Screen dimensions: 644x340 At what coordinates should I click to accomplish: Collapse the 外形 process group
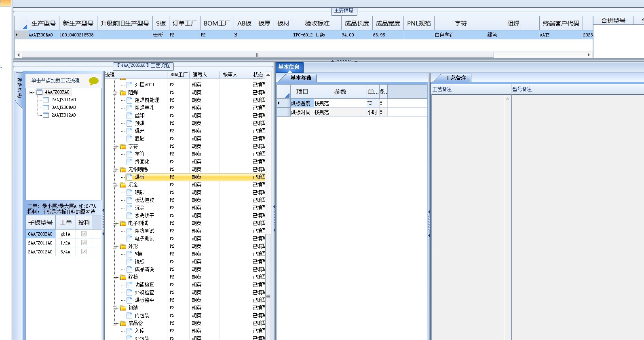115,246
